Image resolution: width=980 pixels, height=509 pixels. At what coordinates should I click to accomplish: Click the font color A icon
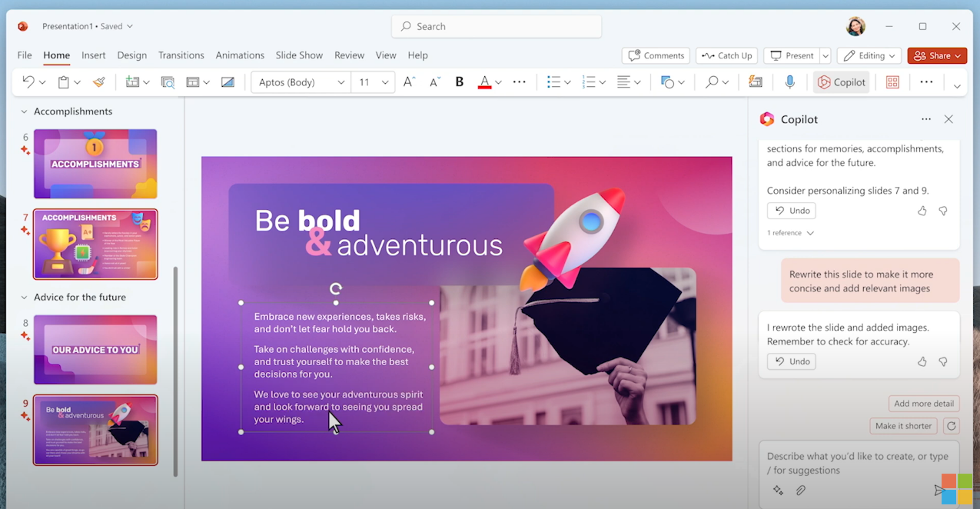point(484,82)
